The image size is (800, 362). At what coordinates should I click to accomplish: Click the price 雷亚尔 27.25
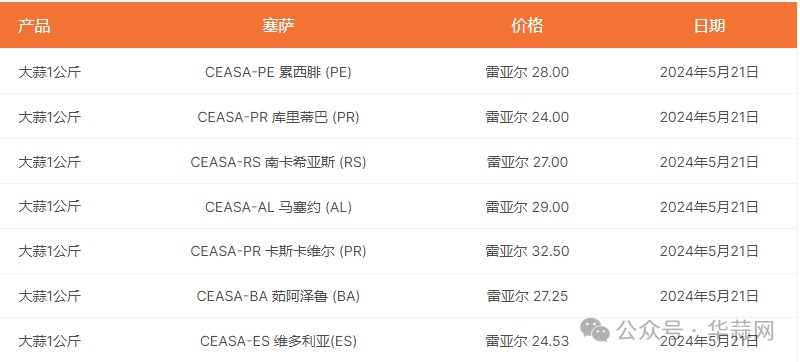coord(527,296)
